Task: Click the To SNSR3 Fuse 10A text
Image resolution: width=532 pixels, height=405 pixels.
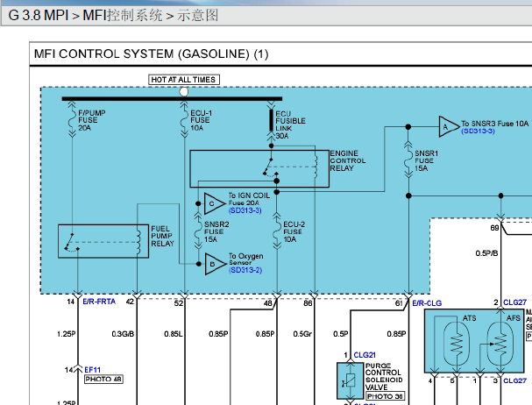Action: click(x=495, y=124)
